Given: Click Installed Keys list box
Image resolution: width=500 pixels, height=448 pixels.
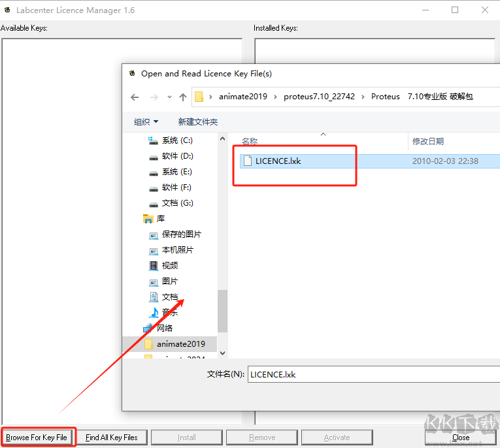Looking at the screenshot, I should tap(375, 51).
